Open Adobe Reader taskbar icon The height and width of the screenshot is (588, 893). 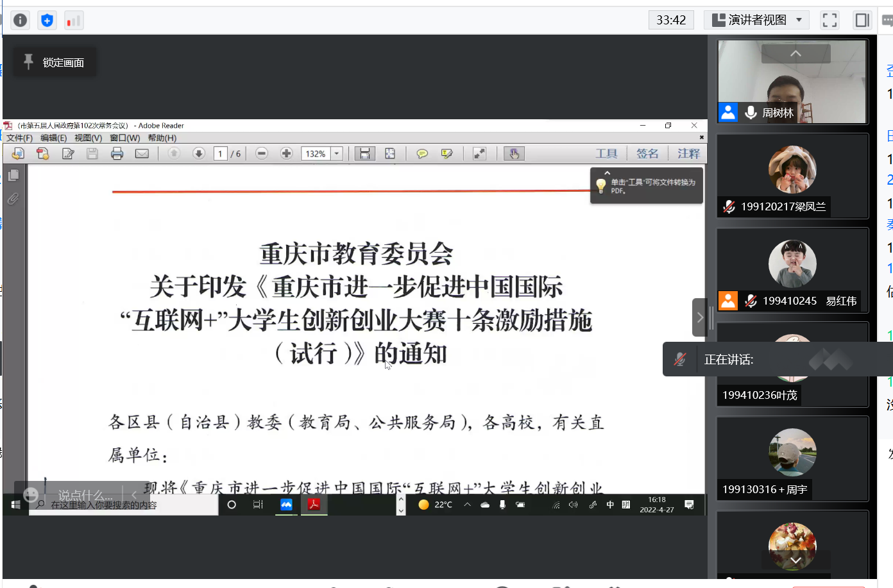[314, 505]
